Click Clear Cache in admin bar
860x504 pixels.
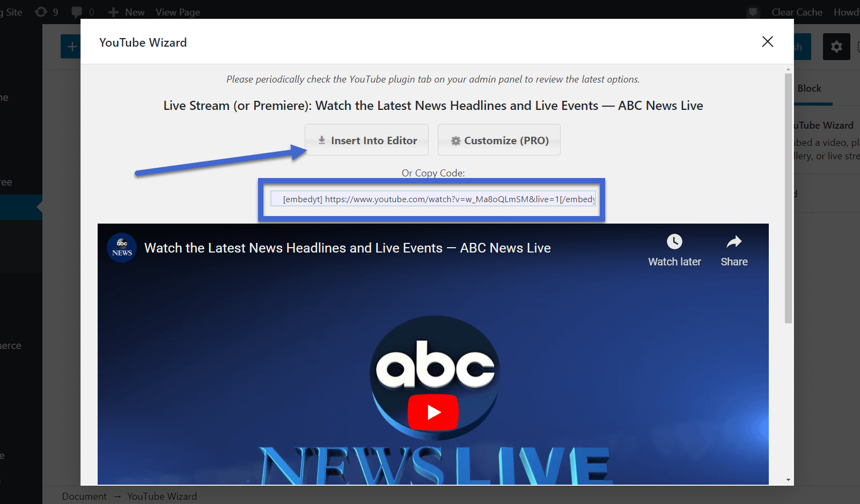click(796, 12)
